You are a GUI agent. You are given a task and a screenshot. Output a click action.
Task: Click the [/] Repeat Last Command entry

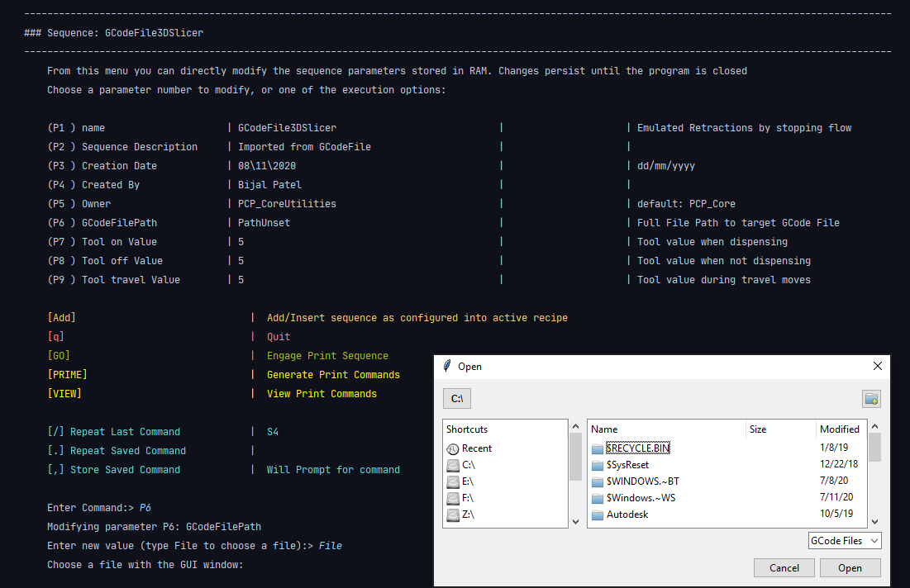tap(114, 431)
